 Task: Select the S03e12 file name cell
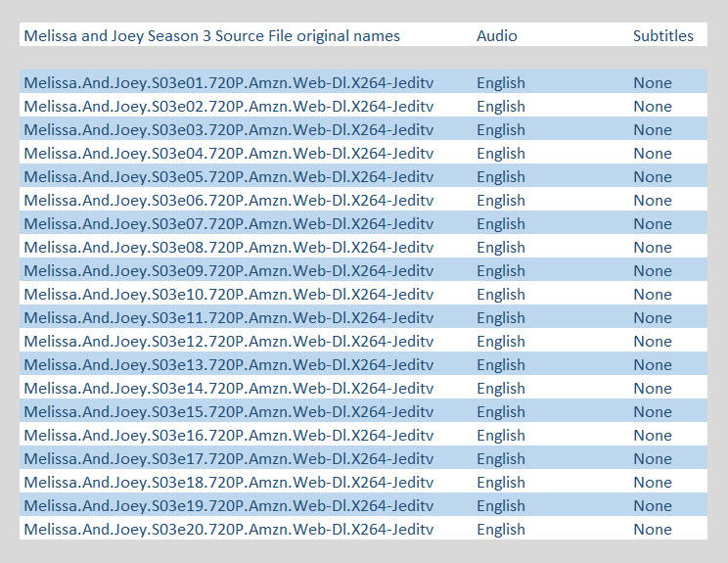coord(229,342)
